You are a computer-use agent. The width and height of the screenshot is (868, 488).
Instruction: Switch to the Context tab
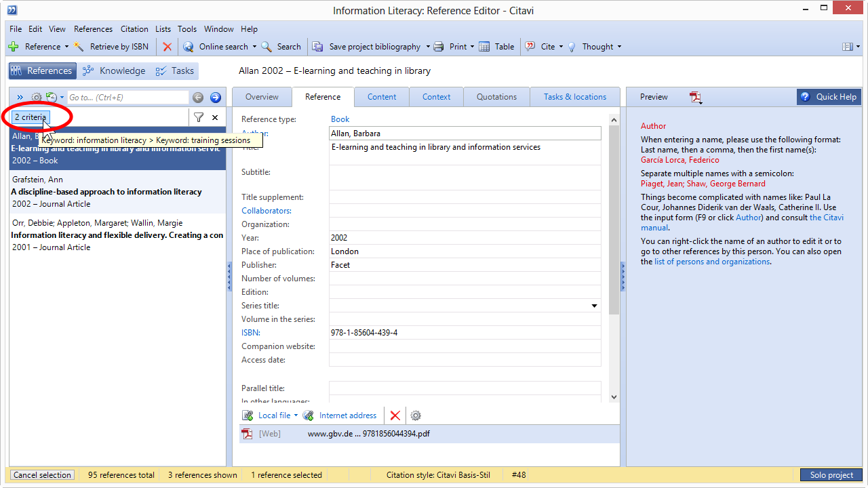click(437, 97)
